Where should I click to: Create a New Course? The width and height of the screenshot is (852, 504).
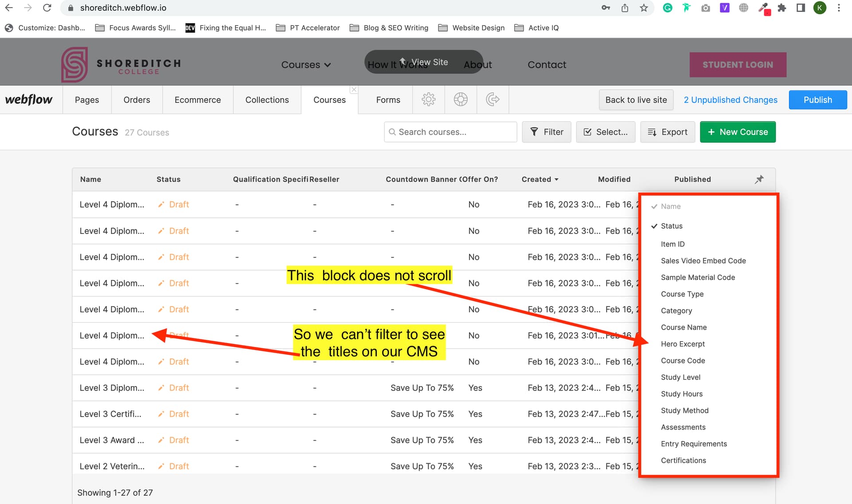[x=738, y=132]
